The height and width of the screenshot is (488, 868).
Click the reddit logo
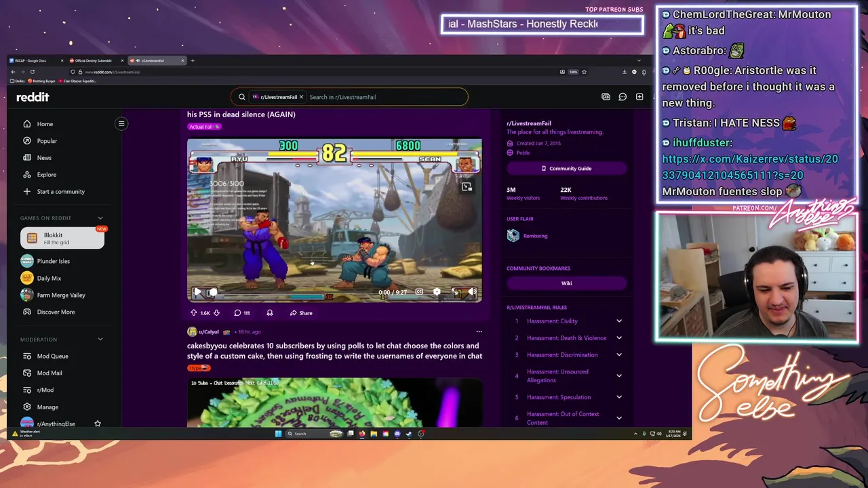pyautogui.click(x=33, y=97)
